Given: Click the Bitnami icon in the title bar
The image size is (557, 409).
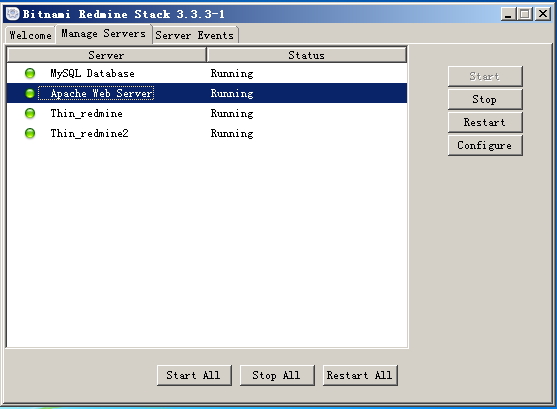Looking at the screenshot, I should click(13, 14).
